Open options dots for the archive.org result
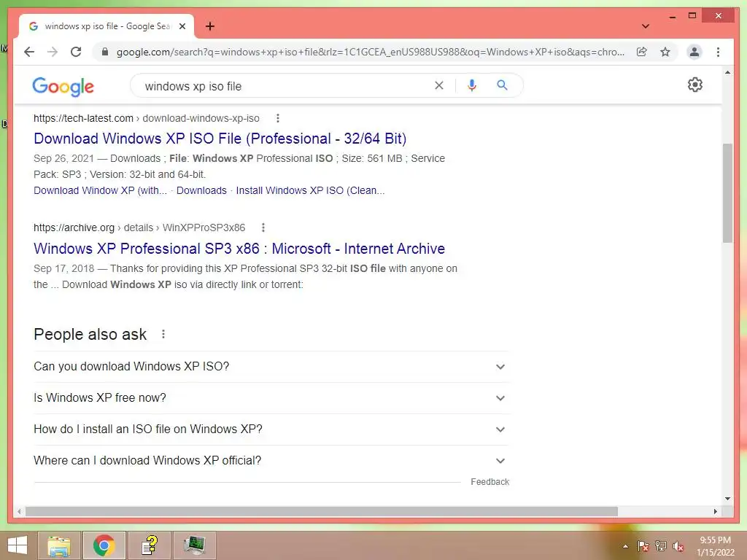The width and height of the screenshot is (747, 560). click(x=263, y=227)
